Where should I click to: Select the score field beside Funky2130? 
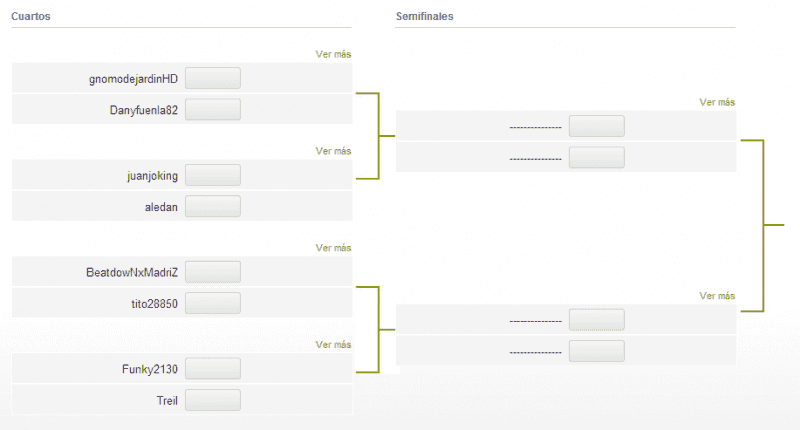point(213,369)
